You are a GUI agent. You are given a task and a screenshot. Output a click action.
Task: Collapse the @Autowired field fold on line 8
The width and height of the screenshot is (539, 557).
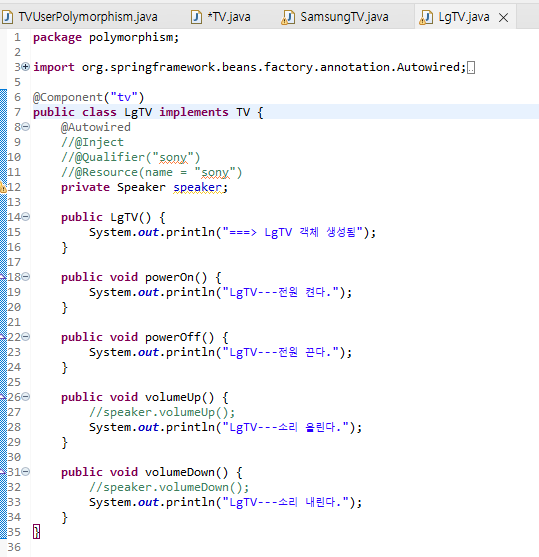tap(26, 126)
